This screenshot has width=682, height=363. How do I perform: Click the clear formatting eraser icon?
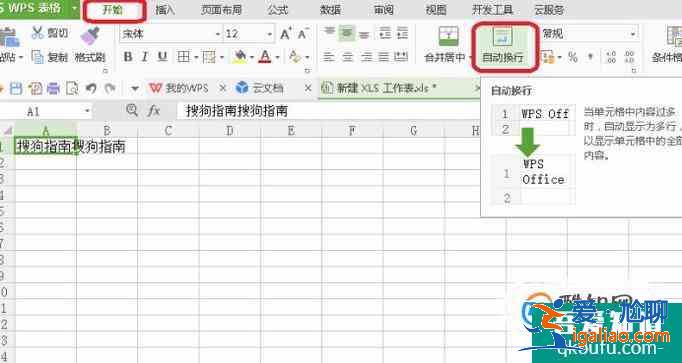click(x=294, y=57)
